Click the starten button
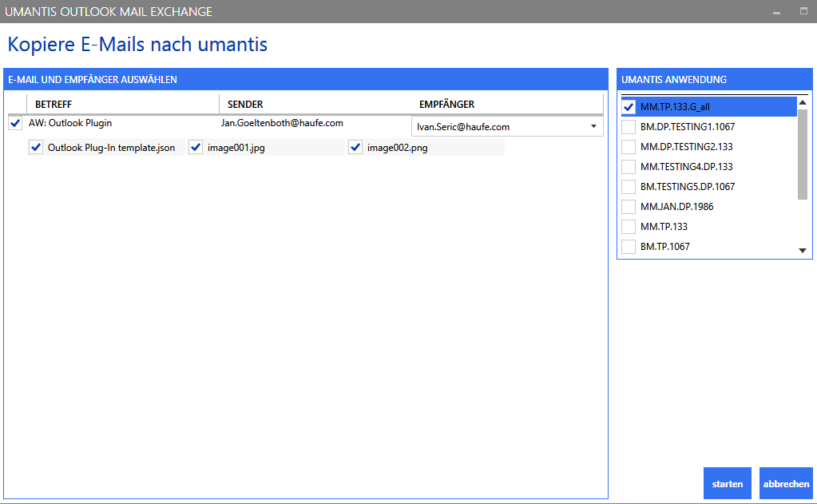The height and width of the screenshot is (504, 817). [x=728, y=484]
